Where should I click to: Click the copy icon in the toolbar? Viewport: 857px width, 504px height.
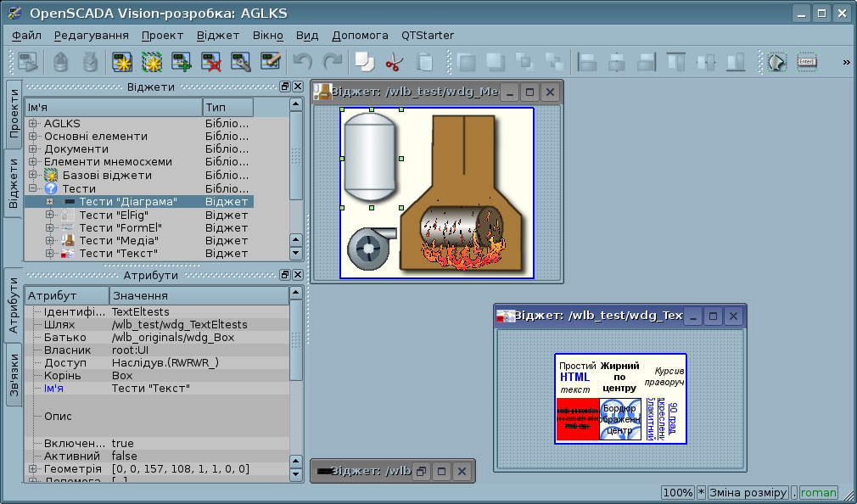pyautogui.click(x=364, y=62)
